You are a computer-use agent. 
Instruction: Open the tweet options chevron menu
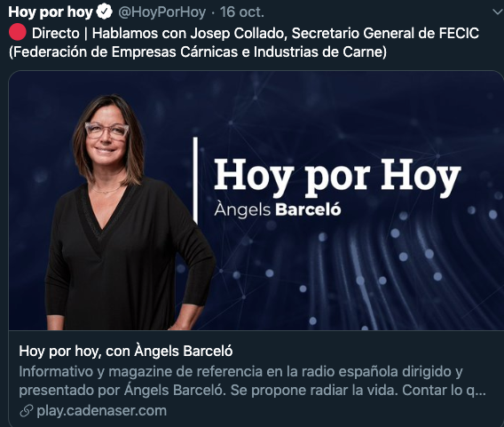pos(498,12)
